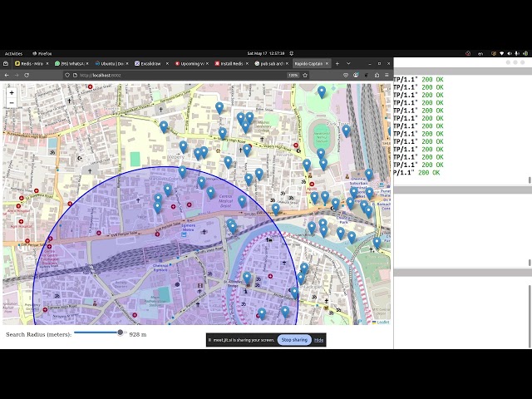532x399 pixels.
Task: Open the Activities overview
Action: click(x=13, y=53)
